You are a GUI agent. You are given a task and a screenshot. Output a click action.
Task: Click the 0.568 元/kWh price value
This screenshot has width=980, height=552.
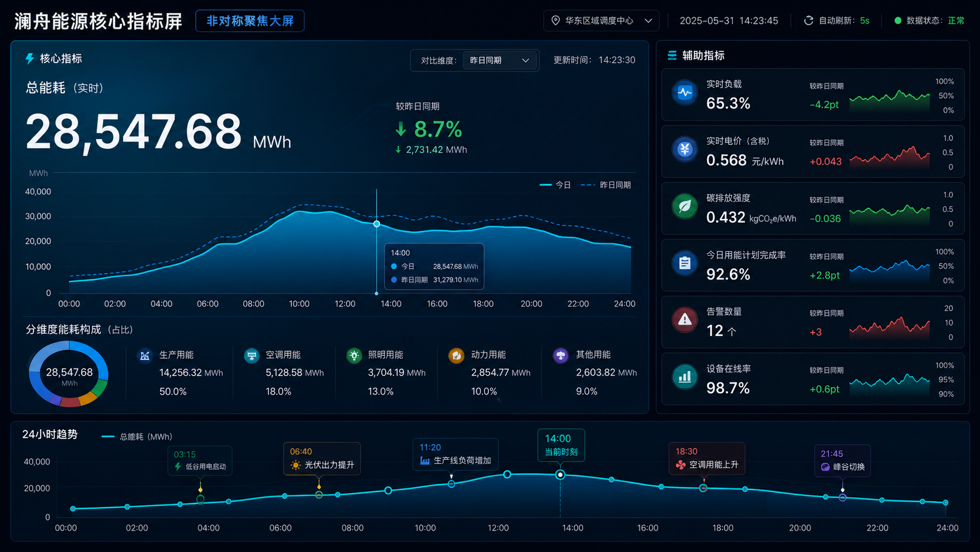click(x=745, y=160)
